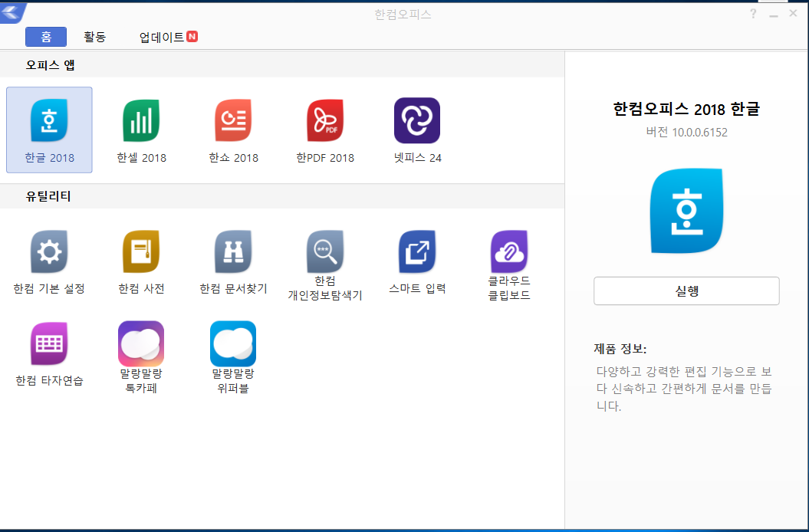This screenshot has height=532, width=809.
Task: Open the 한컴 사전 dictionary icon
Action: (141, 251)
